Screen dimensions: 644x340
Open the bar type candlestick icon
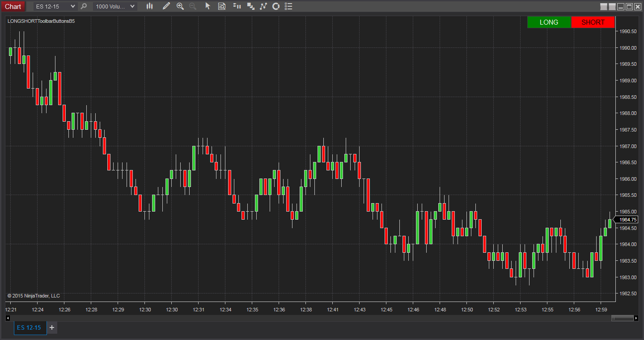coord(149,6)
